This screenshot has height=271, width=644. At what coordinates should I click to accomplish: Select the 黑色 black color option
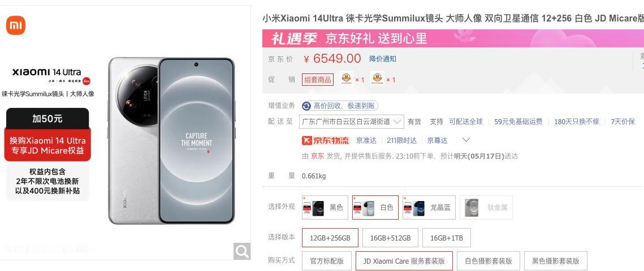point(325,207)
